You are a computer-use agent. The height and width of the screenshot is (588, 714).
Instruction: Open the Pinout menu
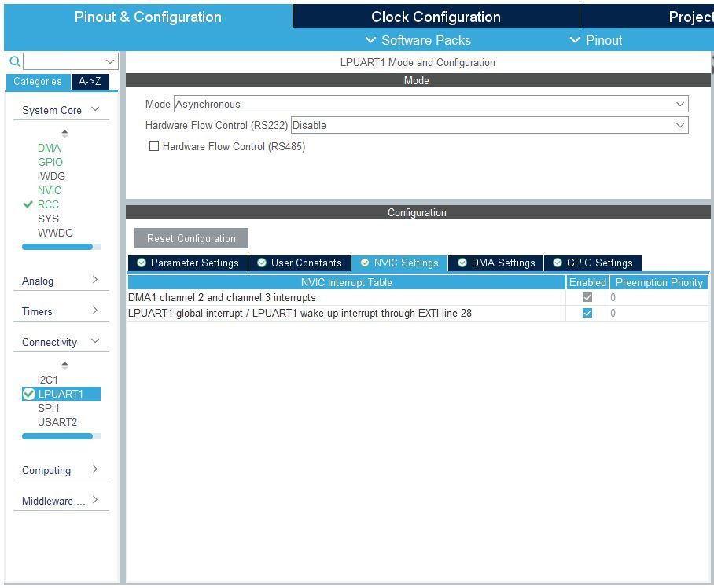(x=595, y=40)
